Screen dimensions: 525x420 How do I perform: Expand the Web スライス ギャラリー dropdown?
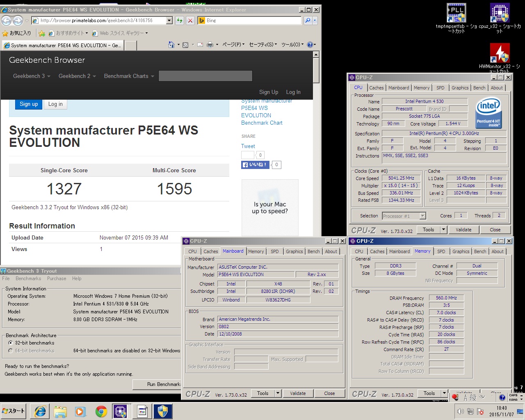click(146, 33)
